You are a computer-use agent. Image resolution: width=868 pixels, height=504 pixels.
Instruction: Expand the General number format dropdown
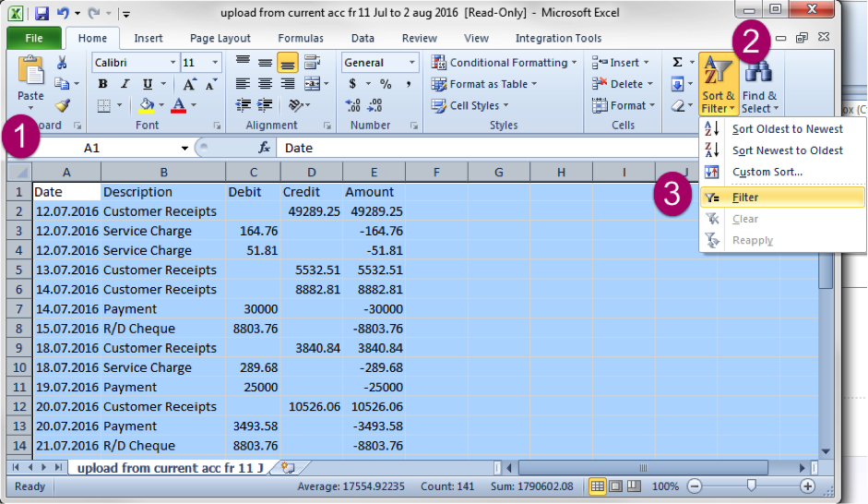[411, 63]
